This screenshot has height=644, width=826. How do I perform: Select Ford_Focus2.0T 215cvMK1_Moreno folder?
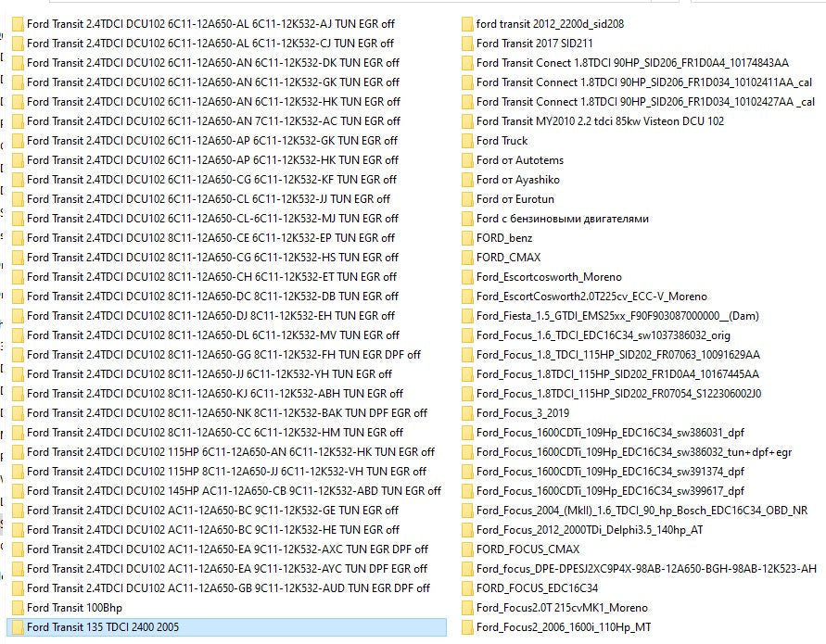click(562, 608)
